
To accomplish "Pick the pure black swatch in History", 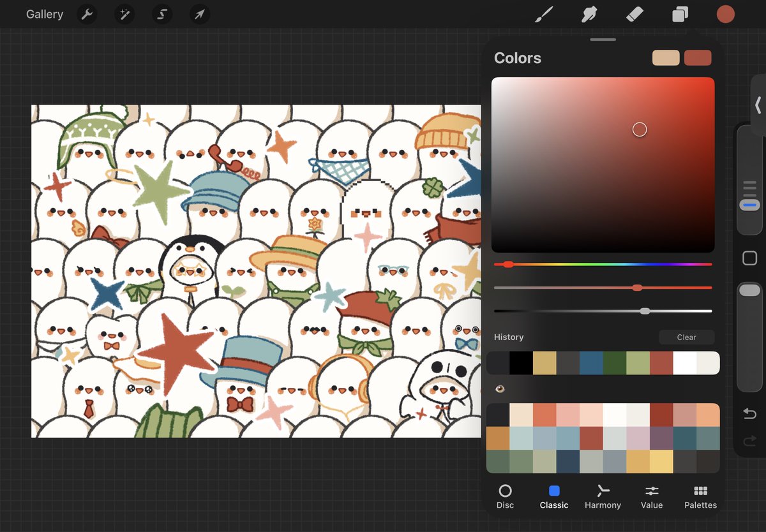I will [x=521, y=363].
